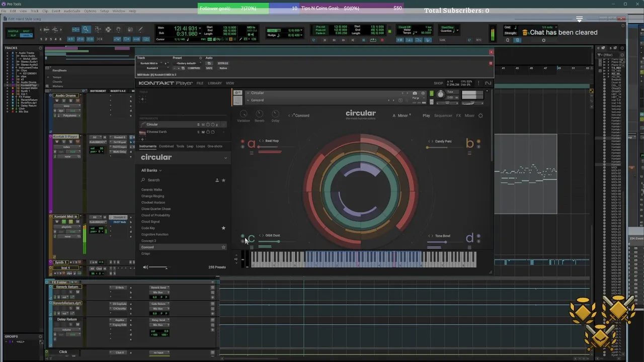Open the All Banks dropdown
Screen dimensions: 644x362
(x=151, y=170)
